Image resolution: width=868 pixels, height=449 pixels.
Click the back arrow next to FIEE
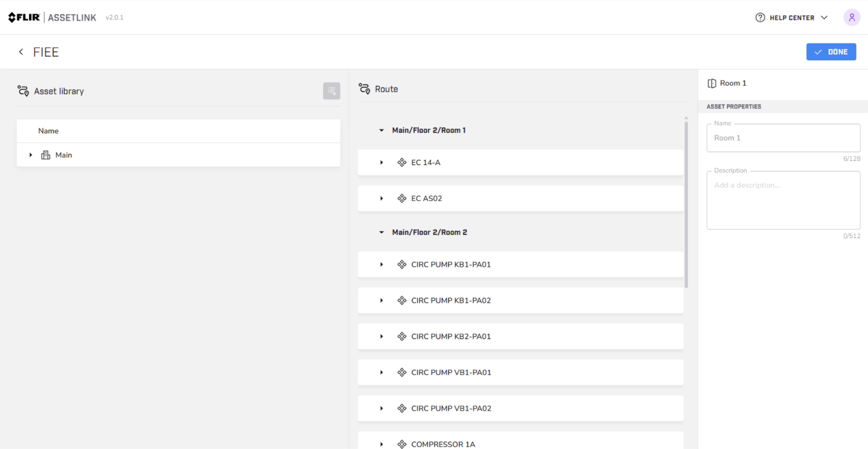(x=21, y=52)
